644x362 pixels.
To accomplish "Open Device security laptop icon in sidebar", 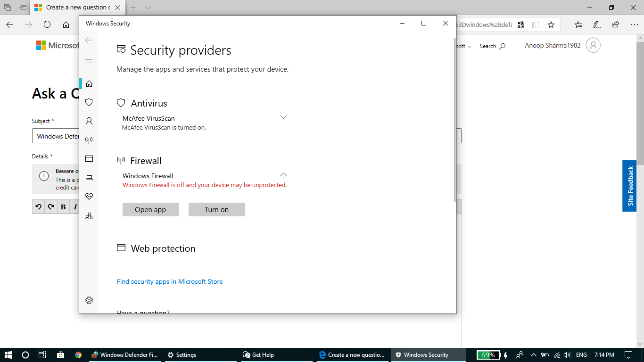I will click(89, 178).
